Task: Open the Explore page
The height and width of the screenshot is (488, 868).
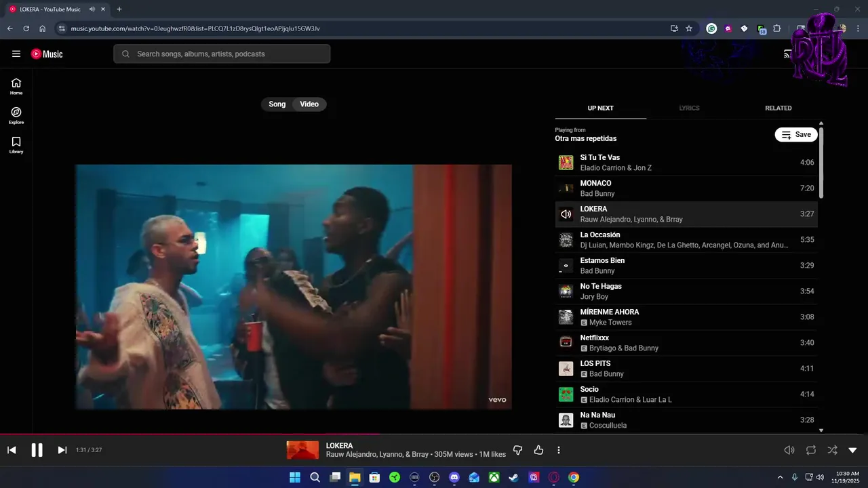Action: click(16, 115)
